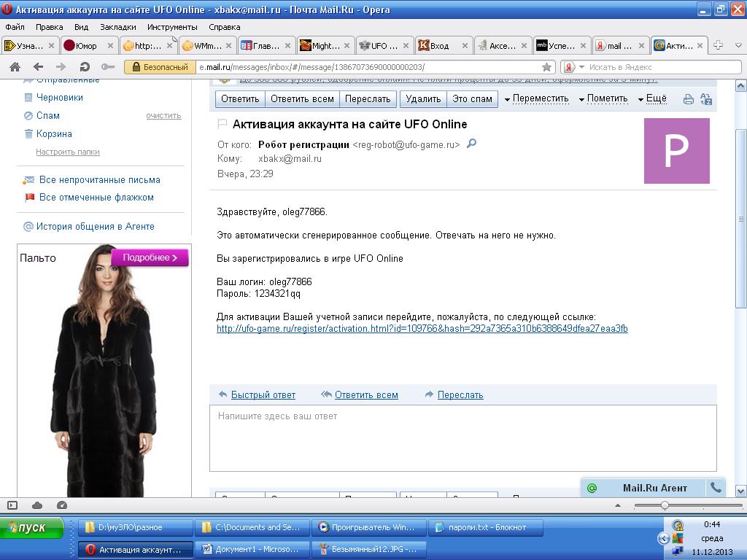Switch to Документ1 Microsoft Word taskbar item
The image size is (747, 560).
tap(252, 549)
